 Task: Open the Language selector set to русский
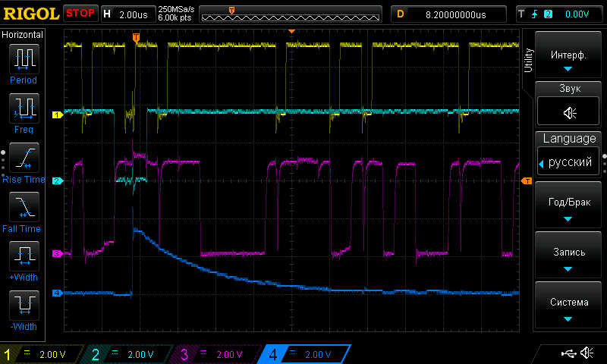click(x=569, y=162)
